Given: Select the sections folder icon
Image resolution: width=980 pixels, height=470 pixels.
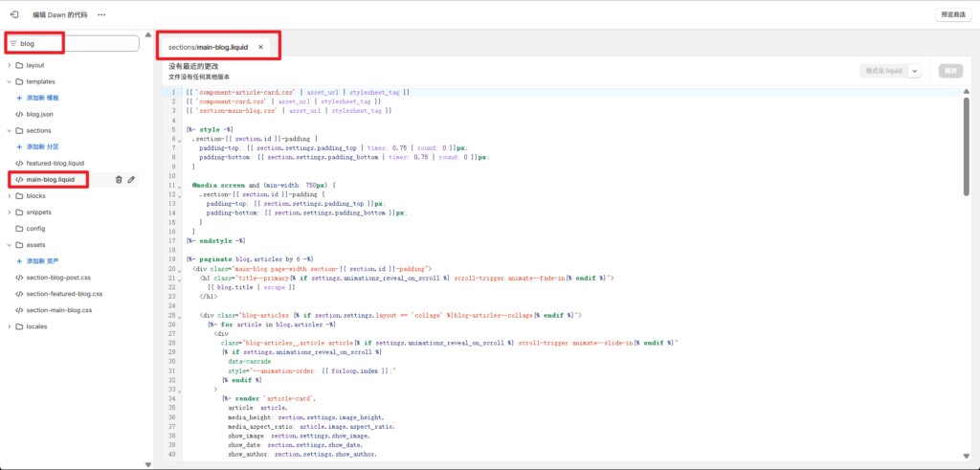Looking at the screenshot, I should [19, 130].
